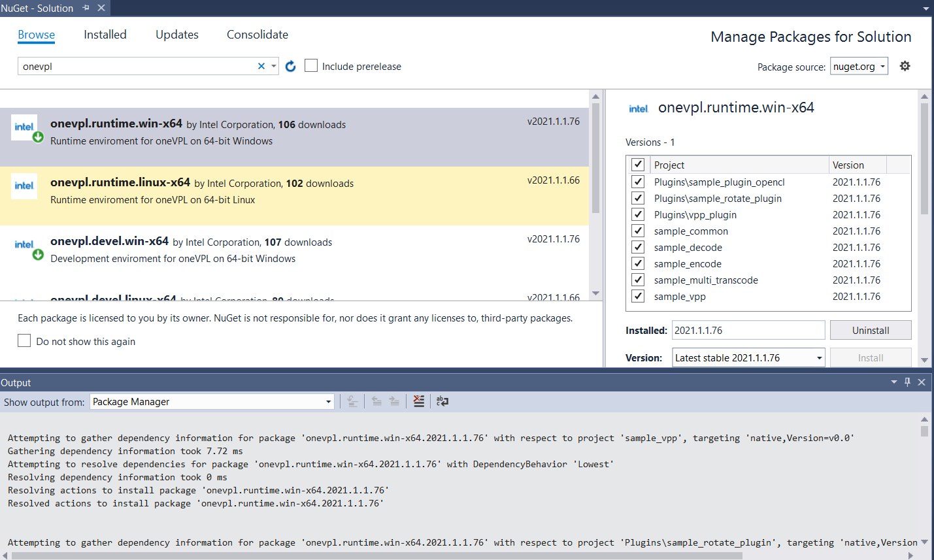
Task: Click the Output window horizontal scrollbar
Action: coord(376,555)
